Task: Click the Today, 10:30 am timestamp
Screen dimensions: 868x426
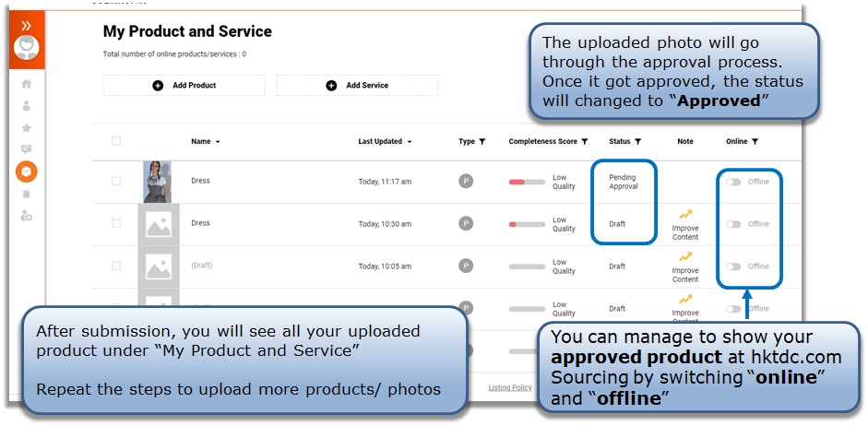Action: pyautogui.click(x=385, y=224)
